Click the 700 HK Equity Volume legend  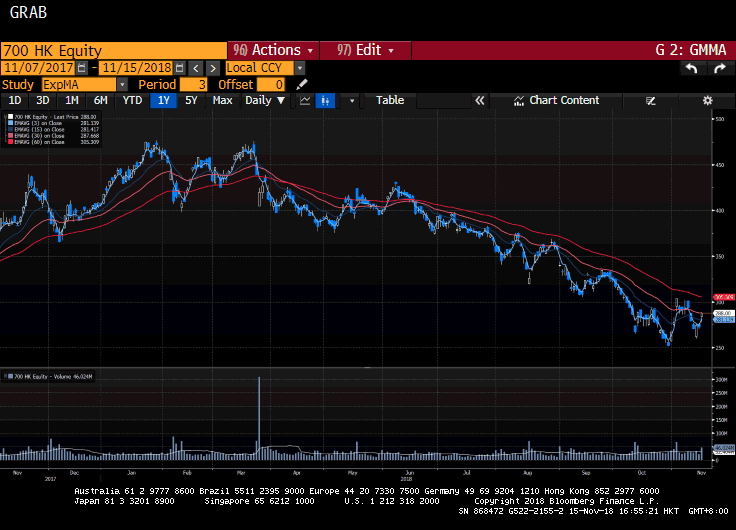coord(50,376)
